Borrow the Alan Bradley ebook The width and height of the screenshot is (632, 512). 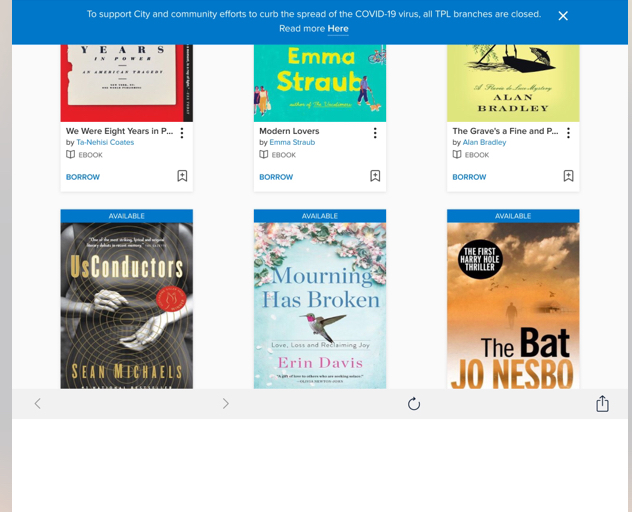tap(469, 177)
